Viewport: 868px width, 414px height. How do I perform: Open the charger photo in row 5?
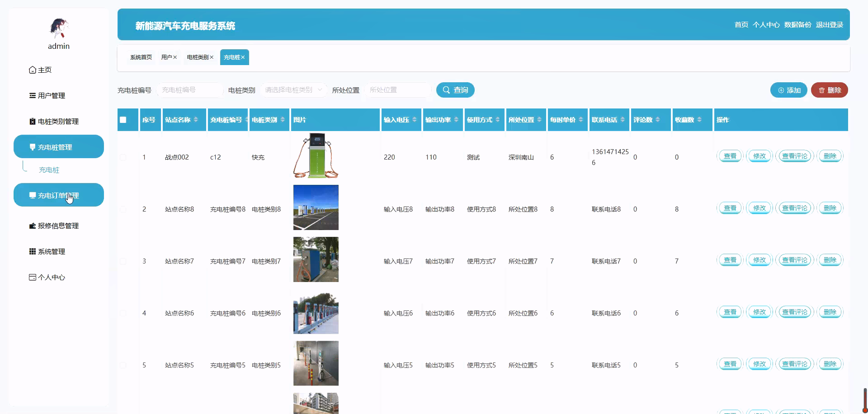(x=316, y=363)
